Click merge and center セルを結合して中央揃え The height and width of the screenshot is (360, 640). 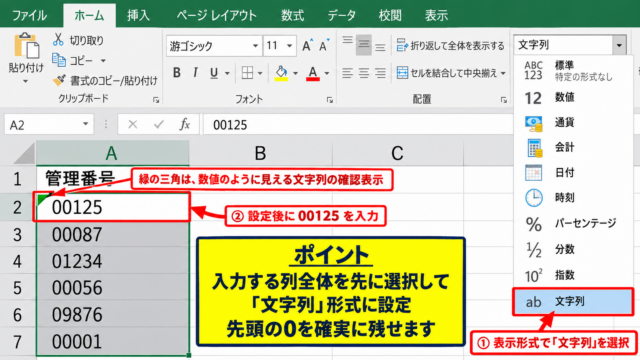[x=447, y=73]
